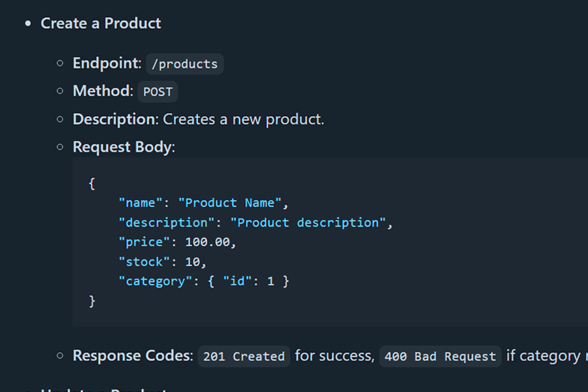588x392 pixels.
Task: Select the "Create a Product" heading text
Action: tap(101, 24)
